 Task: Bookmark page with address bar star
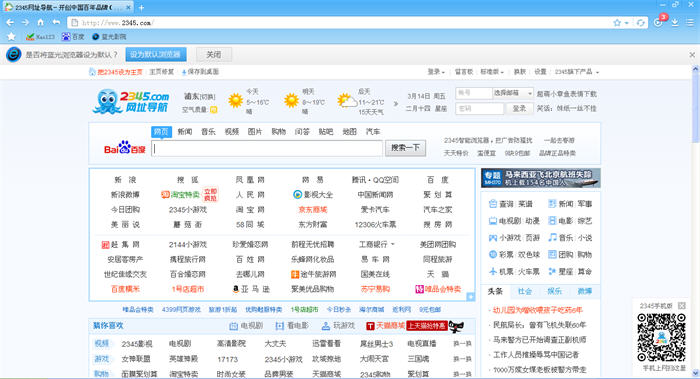(617, 23)
